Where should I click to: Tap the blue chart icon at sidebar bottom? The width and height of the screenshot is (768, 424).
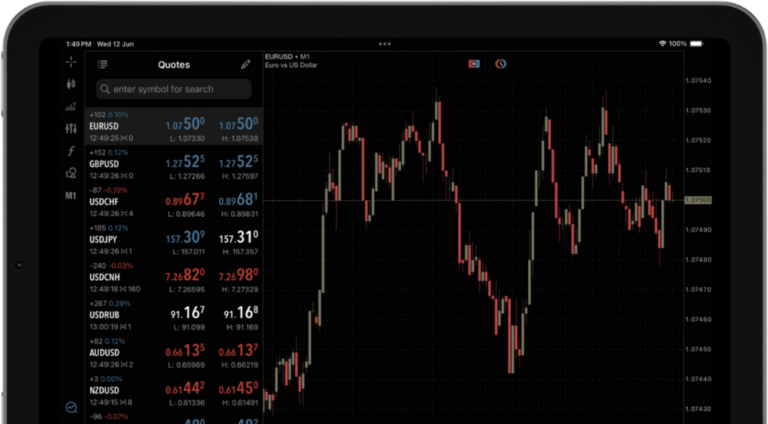tap(71, 407)
